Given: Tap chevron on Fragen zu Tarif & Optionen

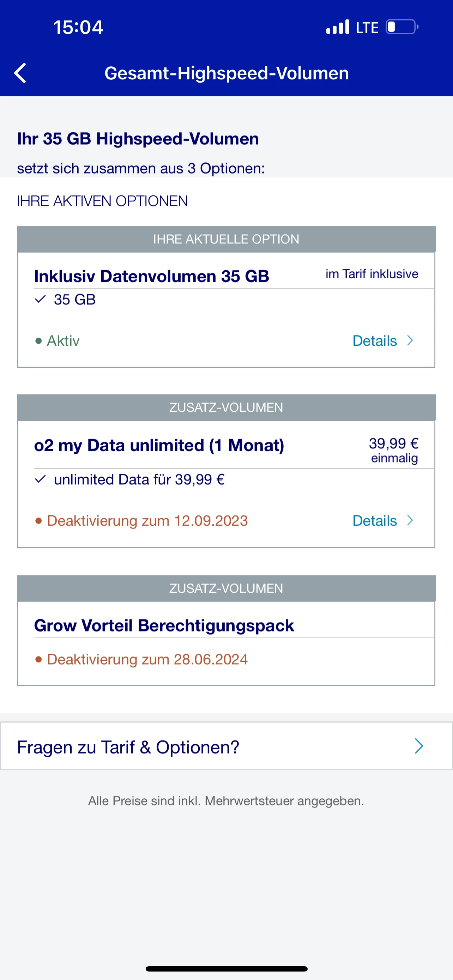Looking at the screenshot, I should tap(418, 746).
